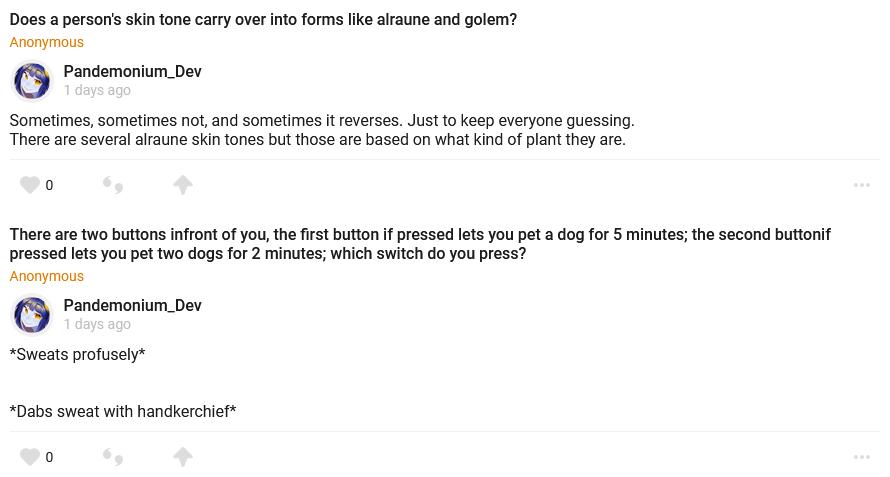890x477 pixels.
Task: Share the dog buttons answer using the arrow icon
Action: click(182, 457)
